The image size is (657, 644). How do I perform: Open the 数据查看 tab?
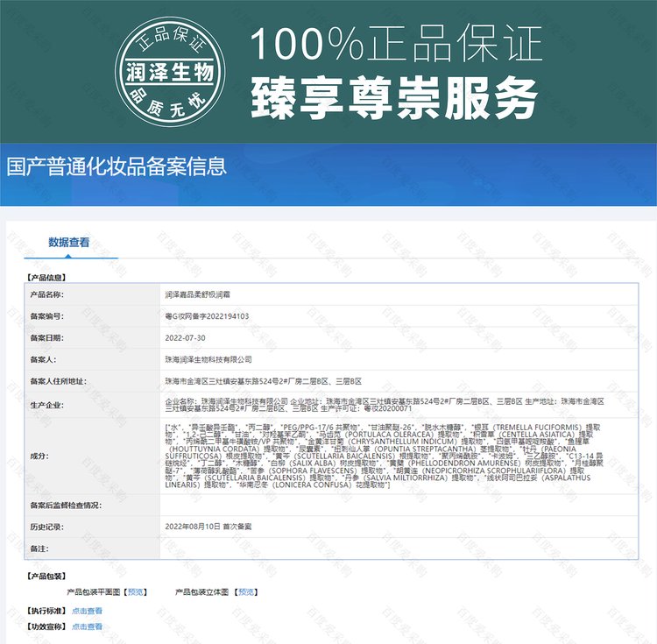tap(69, 242)
